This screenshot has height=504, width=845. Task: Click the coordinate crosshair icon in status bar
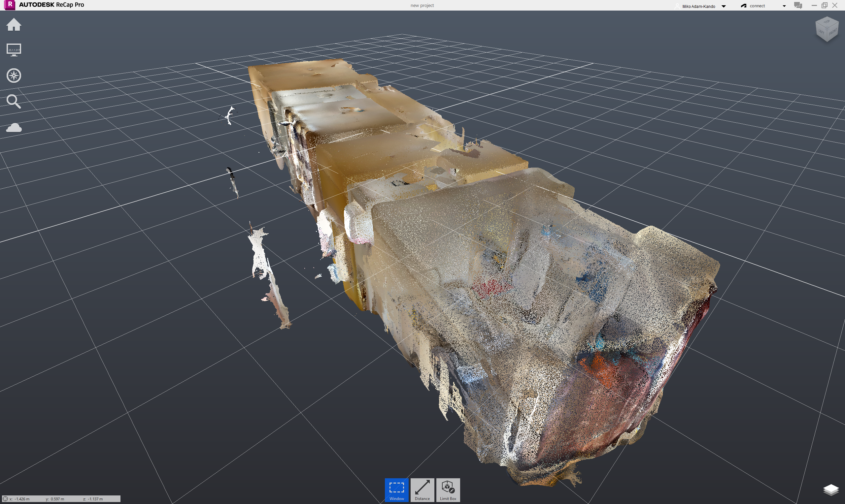5,499
